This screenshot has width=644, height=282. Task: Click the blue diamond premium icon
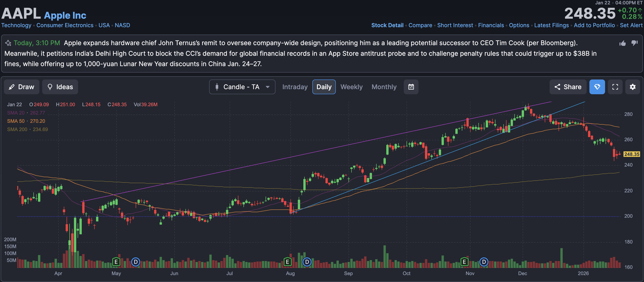[597, 87]
